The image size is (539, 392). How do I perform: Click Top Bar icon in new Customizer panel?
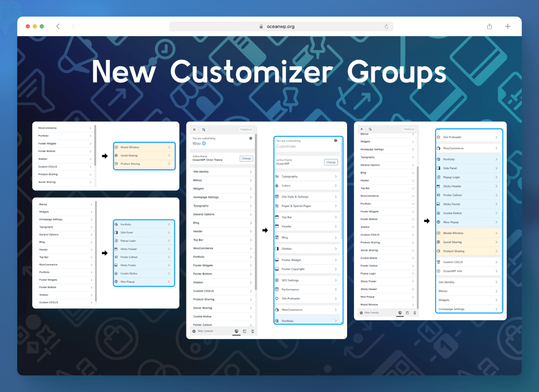277,217
